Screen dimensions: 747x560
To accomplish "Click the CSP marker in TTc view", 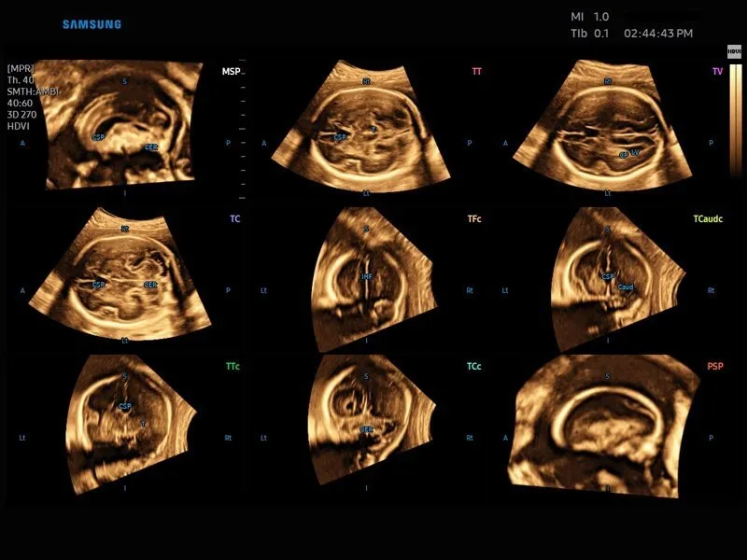I will pos(124,407).
